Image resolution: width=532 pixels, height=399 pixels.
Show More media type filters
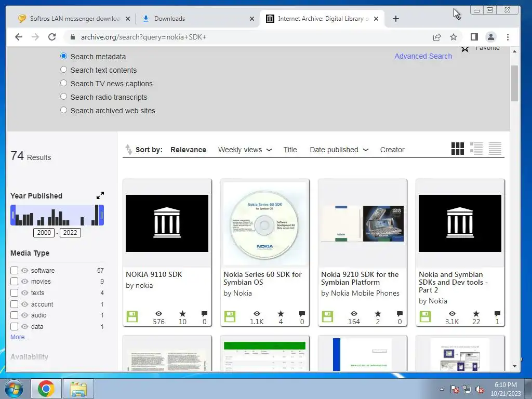coord(20,337)
